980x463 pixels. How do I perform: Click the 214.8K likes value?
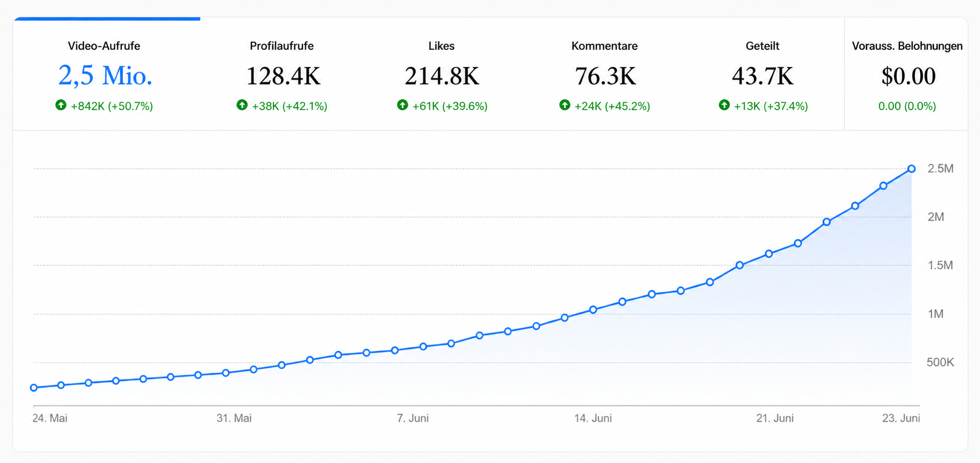tap(441, 76)
